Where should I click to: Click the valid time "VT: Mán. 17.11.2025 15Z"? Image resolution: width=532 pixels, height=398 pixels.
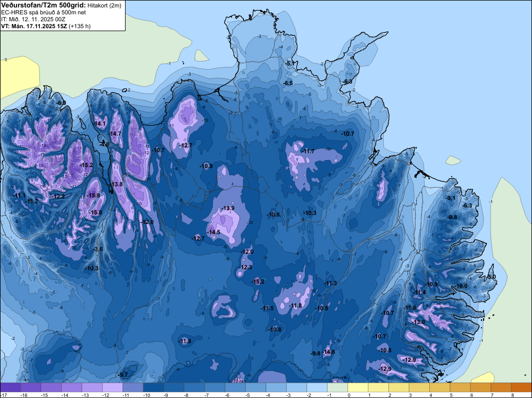click(x=34, y=26)
